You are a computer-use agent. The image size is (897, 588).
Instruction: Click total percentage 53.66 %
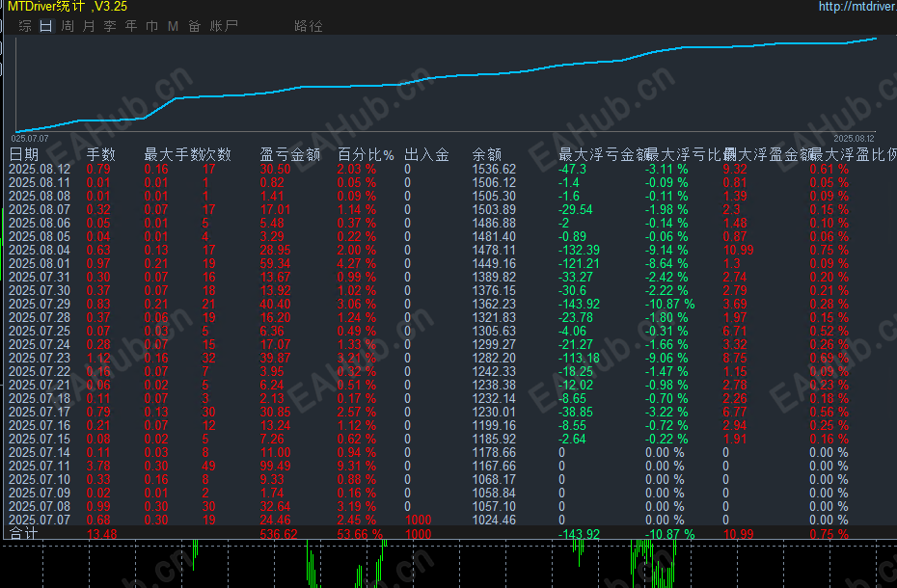coord(360,534)
